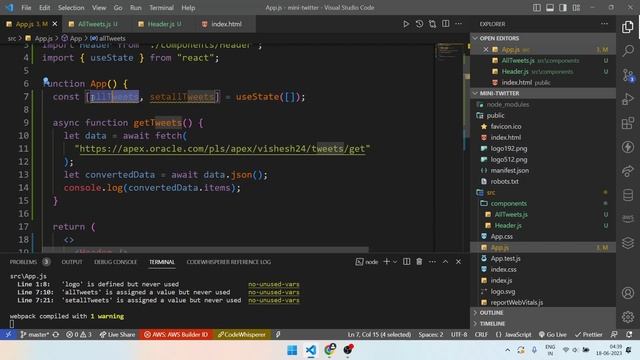This screenshot has height=360, width=640.
Task: Click the apex.oracle.com URL in code
Action: [222, 149]
